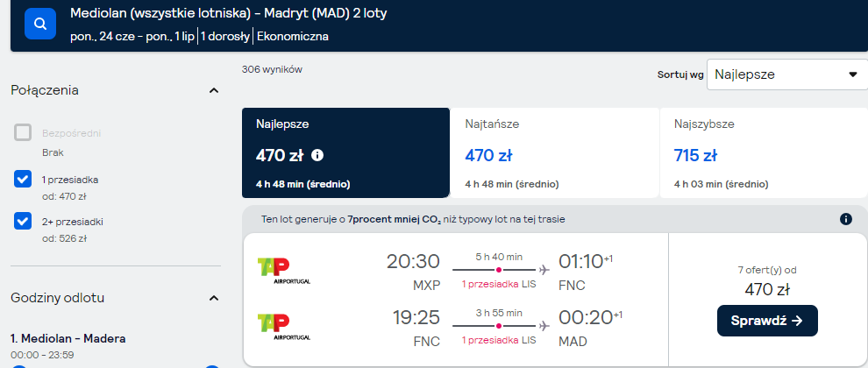Click TAP Air Portugal logo on outbound flight
The height and width of the screenshot is (368, 868).
pyautogui.click(x=284, y=270)
